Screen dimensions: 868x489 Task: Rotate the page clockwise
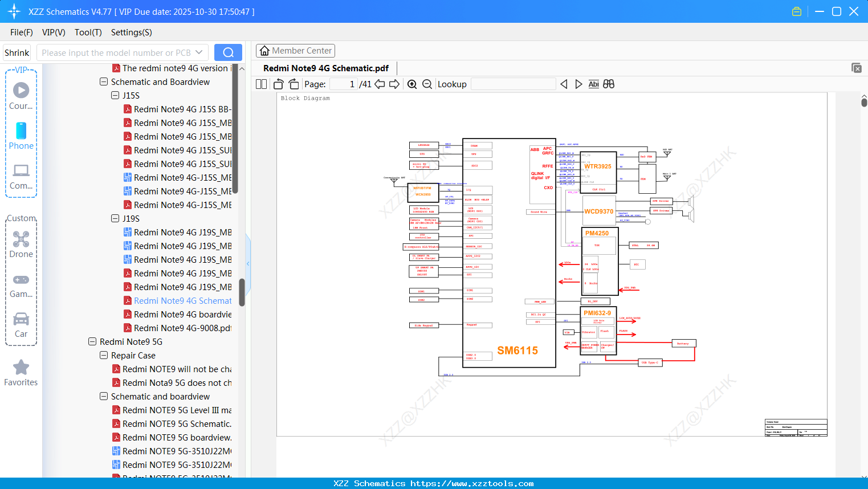coord(293,84)
